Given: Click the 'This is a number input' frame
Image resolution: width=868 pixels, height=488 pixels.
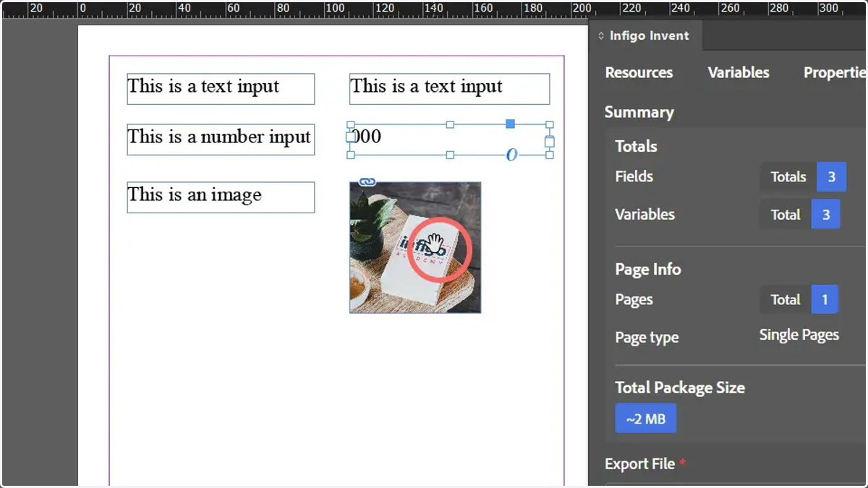Looking at the screenshot, I should click(221, 140).
